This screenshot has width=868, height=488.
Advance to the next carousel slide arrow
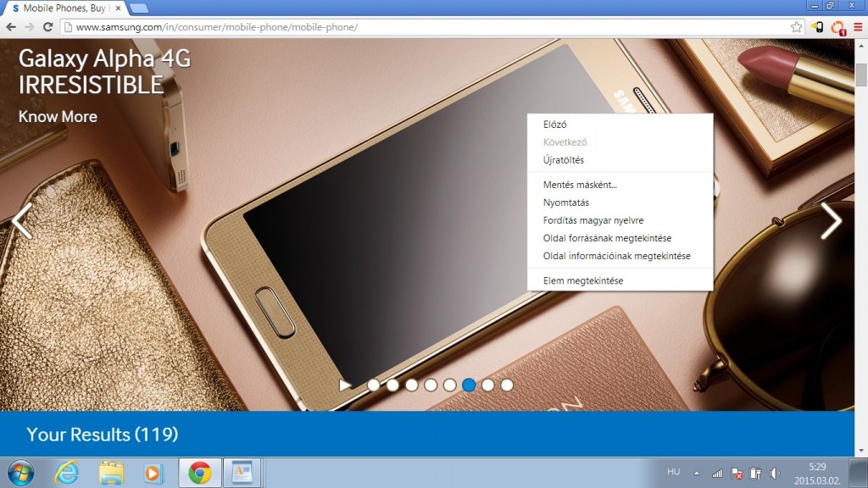[831, 221]
